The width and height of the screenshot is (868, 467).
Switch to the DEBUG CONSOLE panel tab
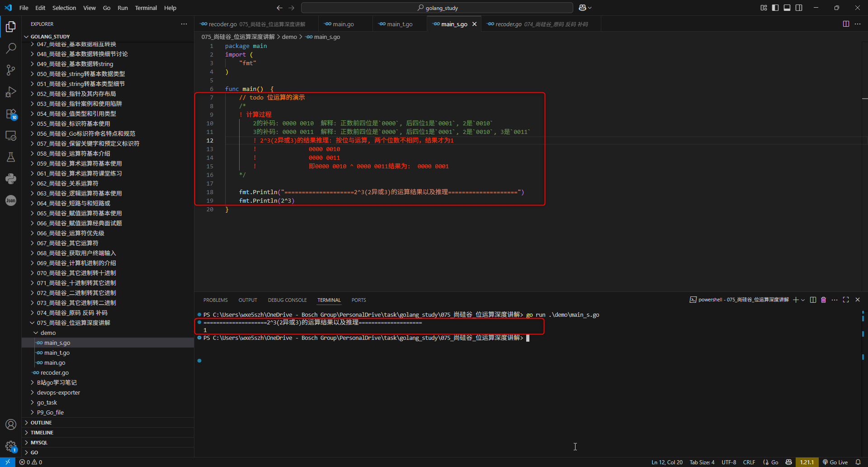click(287, 300)
